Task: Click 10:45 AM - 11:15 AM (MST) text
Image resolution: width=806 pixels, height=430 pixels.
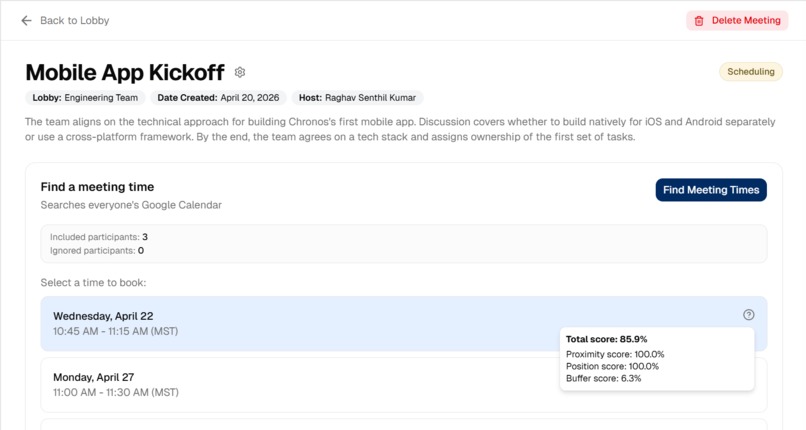Action: click(116, 331)
